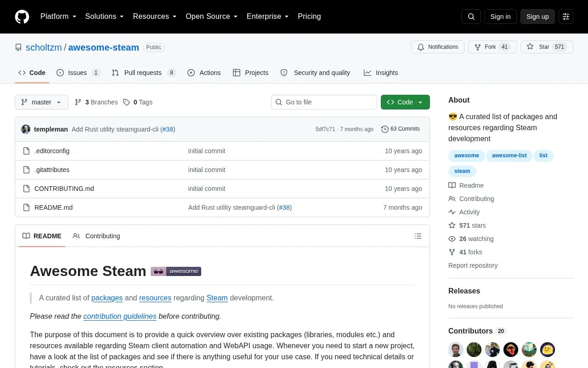Screen dimensions: 588x368
Task: Click the awesome badge image
Action: (176, 271)
